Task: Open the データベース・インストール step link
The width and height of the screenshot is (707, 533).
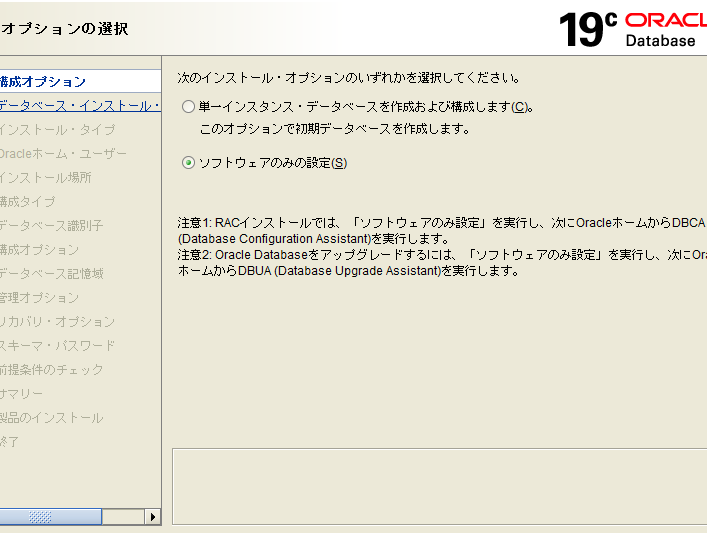Action: point(80,106)
